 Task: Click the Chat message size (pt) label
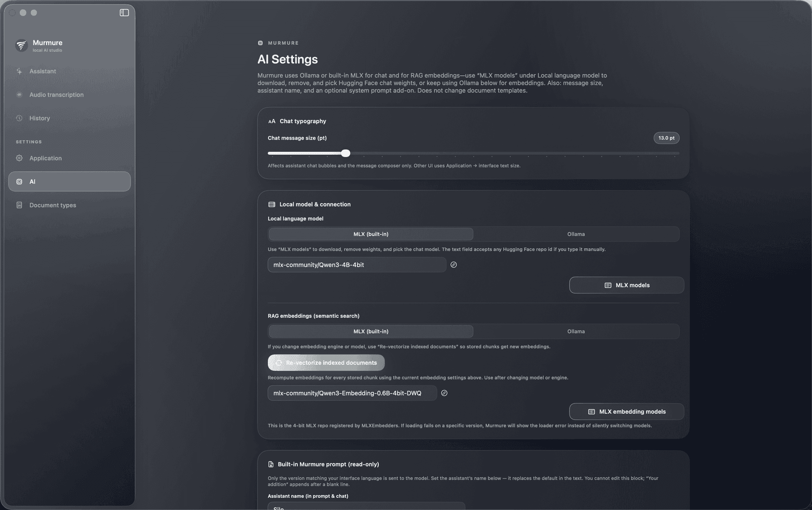(x=297, y=138)
